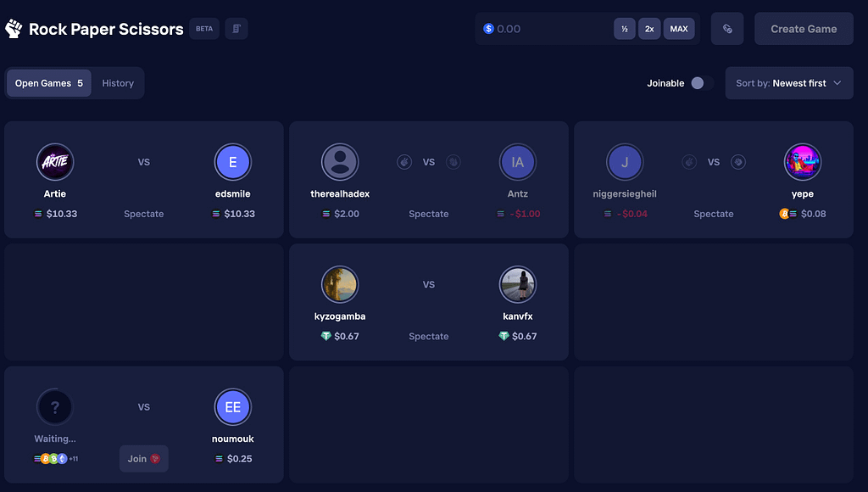
Task: Click yepe's move icon right of VS
Action: tap(738, 162)
